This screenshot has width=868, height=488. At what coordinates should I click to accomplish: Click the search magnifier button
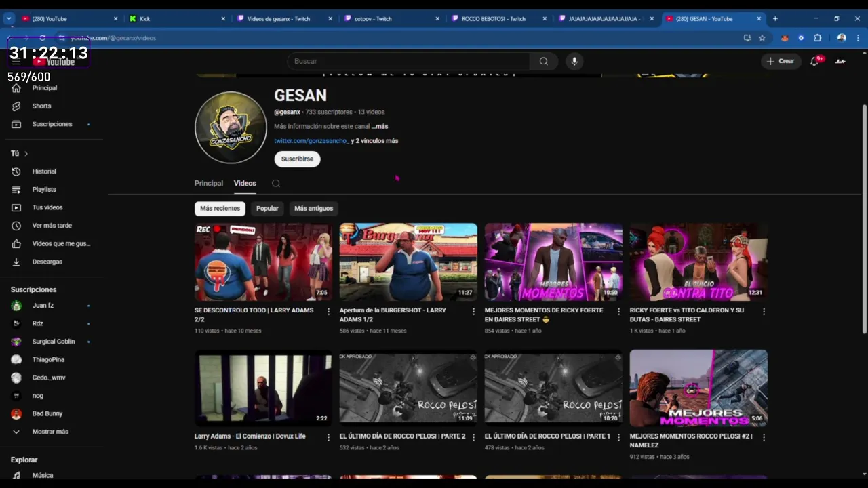coord(543,61)
